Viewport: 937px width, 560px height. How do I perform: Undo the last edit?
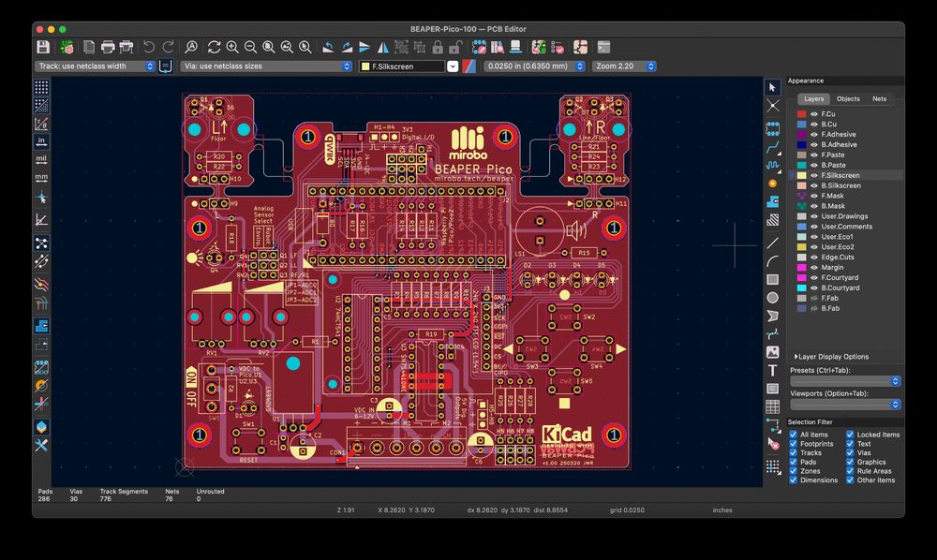coord(149,47)
